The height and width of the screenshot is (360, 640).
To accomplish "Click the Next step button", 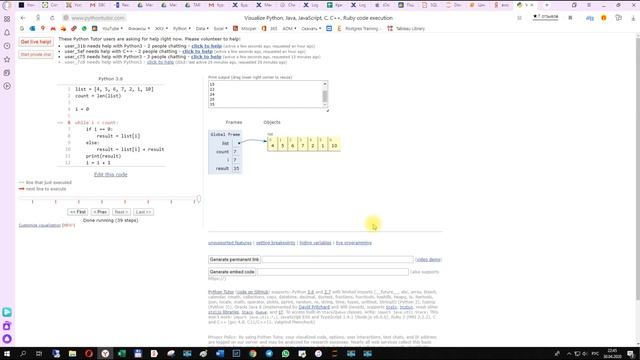I will (121, 212).
